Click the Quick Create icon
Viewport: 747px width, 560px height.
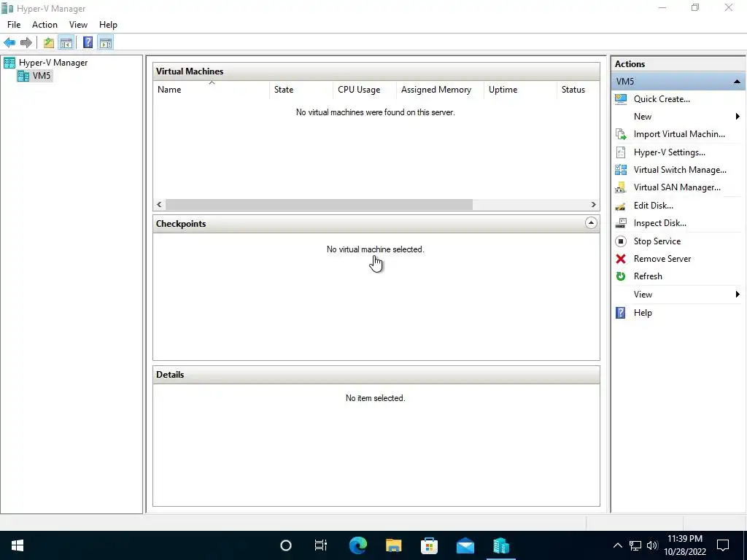coord(621,99)
